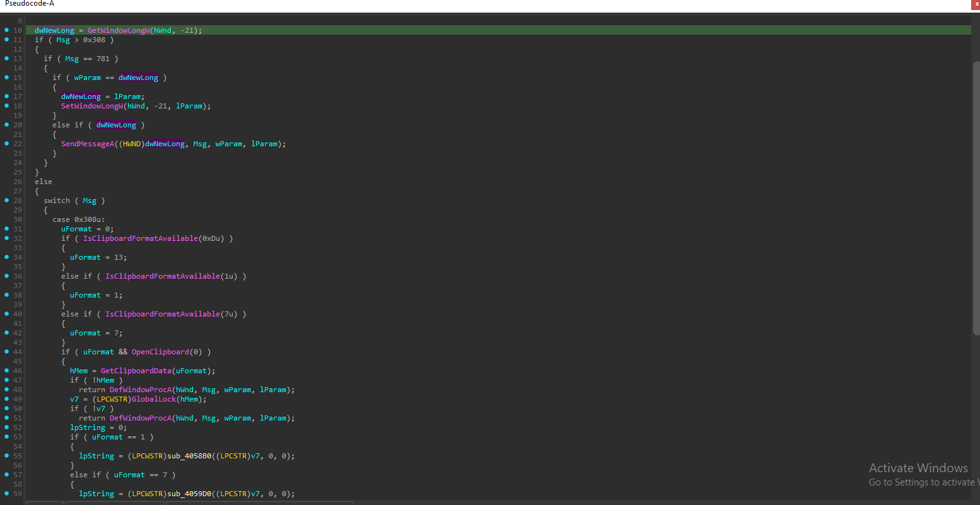Viewport: 980px width, 505px height.
Task: Toggle breakpoint dot at line 49
Action: [6, 399]
